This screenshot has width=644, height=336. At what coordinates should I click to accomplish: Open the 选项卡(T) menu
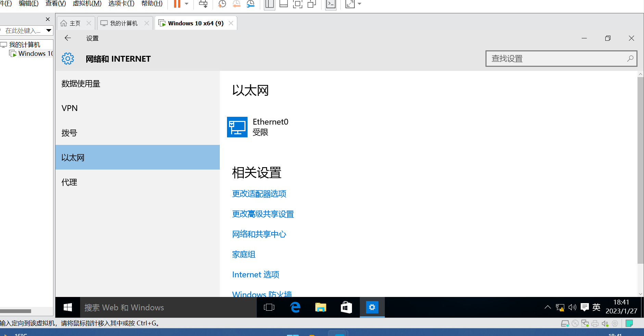click(122, 3)
